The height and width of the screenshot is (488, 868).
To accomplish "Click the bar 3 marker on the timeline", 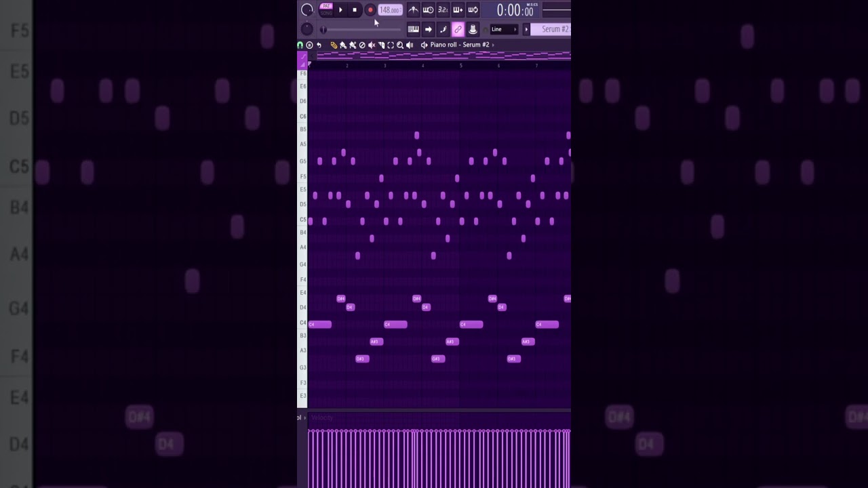I will point(385,65).
